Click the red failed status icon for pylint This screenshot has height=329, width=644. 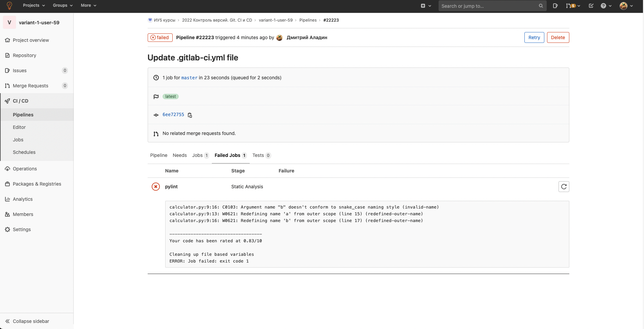click(x=156, y=187)
